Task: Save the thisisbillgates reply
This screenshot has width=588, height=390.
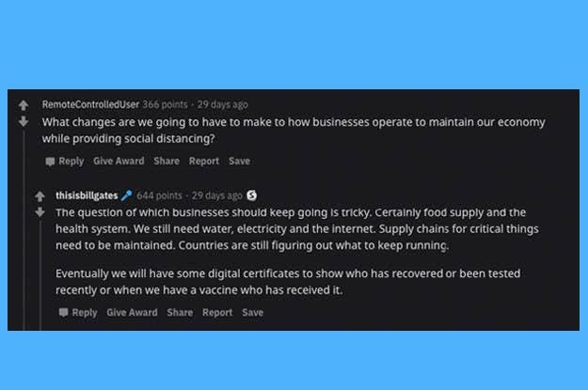Action: pos(252,312)
